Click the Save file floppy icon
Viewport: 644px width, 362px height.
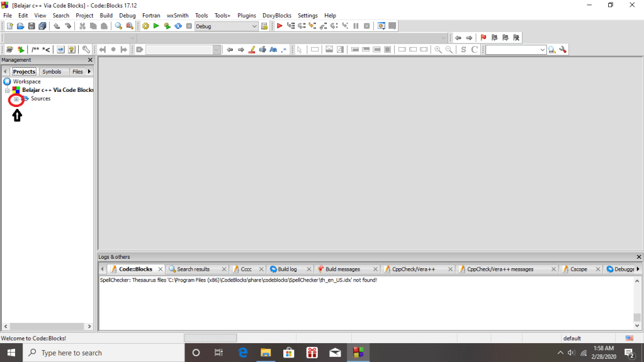31,26
